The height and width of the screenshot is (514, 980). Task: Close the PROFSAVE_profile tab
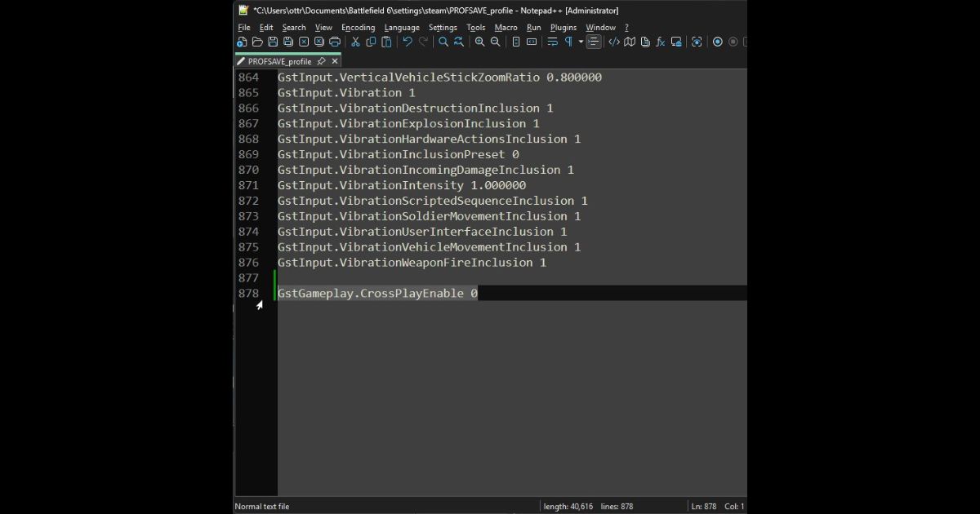coord(335,61)
